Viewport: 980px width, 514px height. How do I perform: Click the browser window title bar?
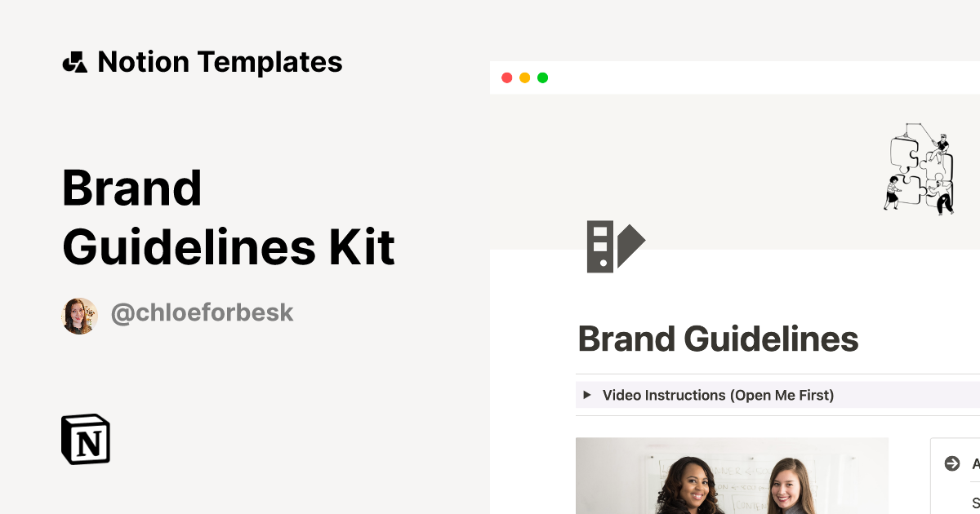coord(735,78)
